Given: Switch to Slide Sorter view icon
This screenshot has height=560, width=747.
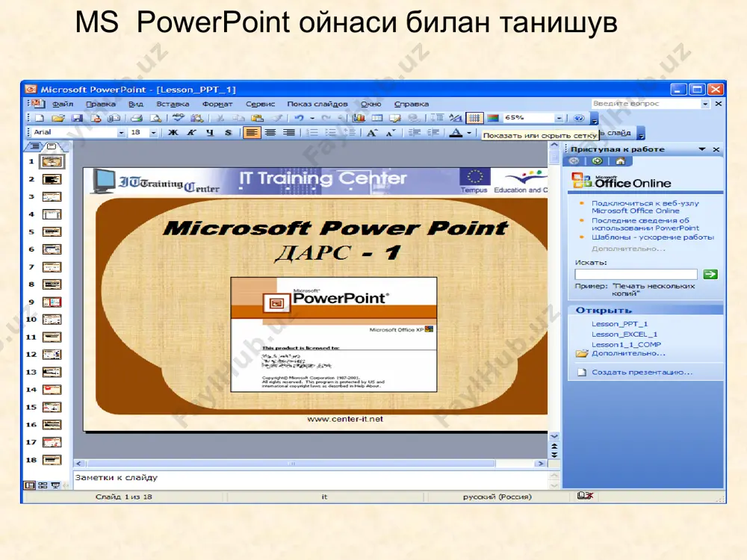Looking at the screenshot, I should point(43,485).
